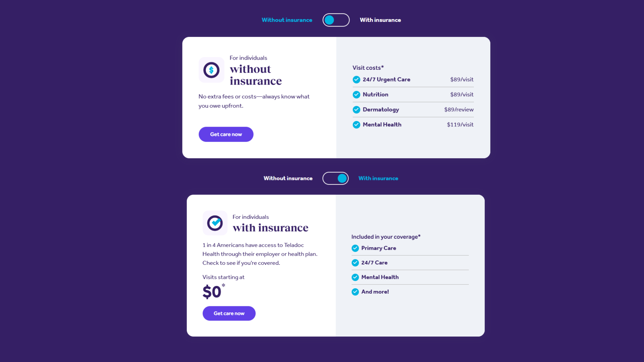Image resolution: width=644 pixels, height=362 pixels.
Task: Click Get care now button in without insurance card
Action: [226, 134]
